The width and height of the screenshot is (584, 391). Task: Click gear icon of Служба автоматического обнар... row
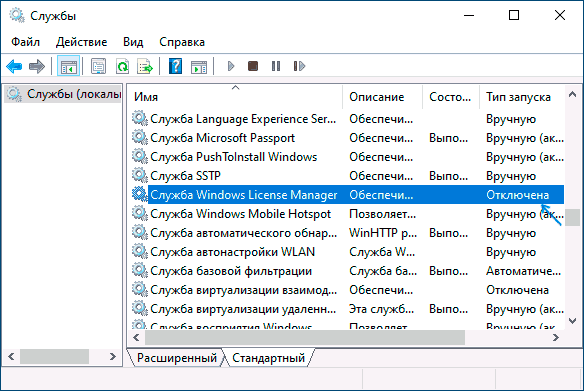pos(140,232)
